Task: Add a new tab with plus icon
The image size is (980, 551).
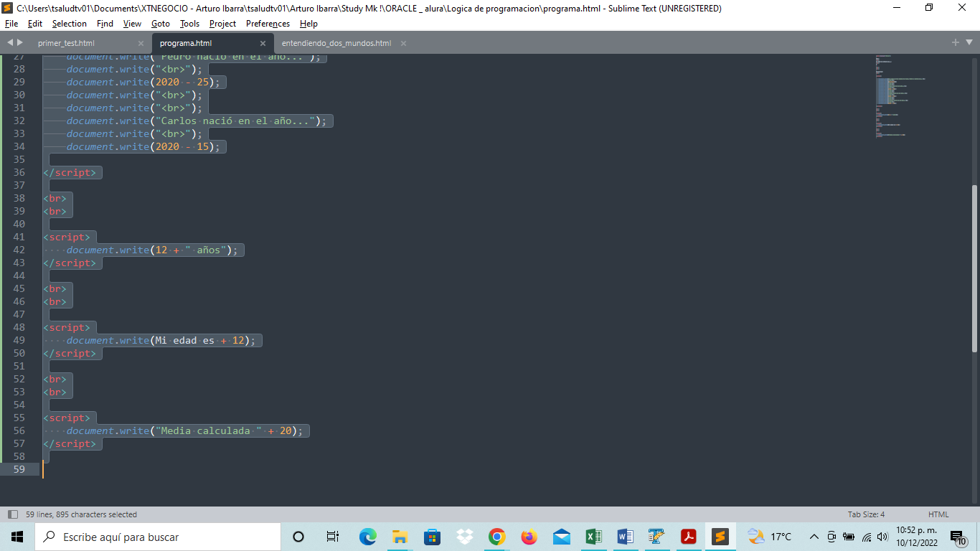Action: [956, 42]
